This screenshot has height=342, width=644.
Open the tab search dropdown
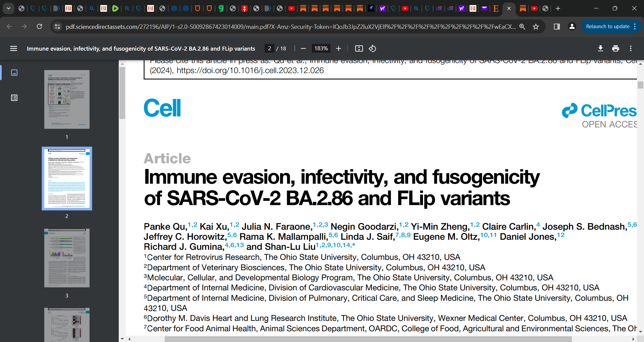(8, 8)
